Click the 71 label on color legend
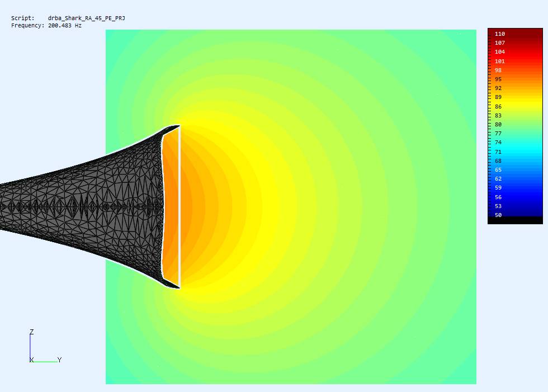This screenshot has width=548, height=392. click(498, 152)
